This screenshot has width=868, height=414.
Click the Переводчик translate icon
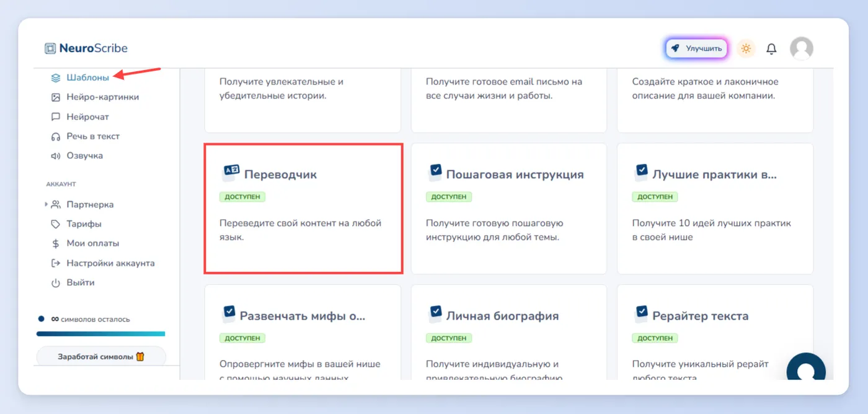tap(231, 173)
